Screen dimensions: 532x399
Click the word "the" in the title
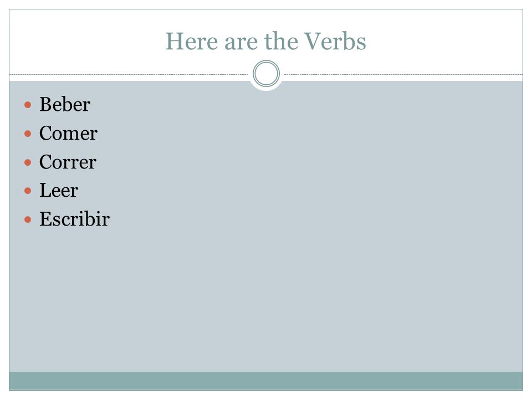click(282, 41)
